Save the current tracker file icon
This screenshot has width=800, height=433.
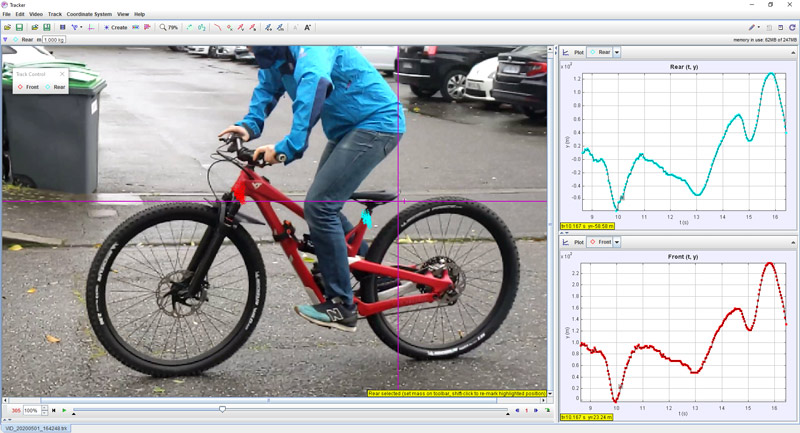coord(19,28)
